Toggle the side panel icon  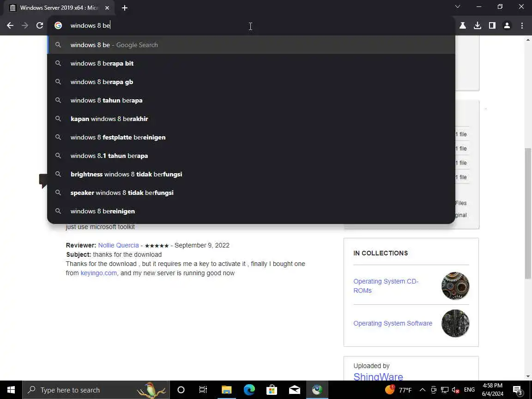[492, 25]
